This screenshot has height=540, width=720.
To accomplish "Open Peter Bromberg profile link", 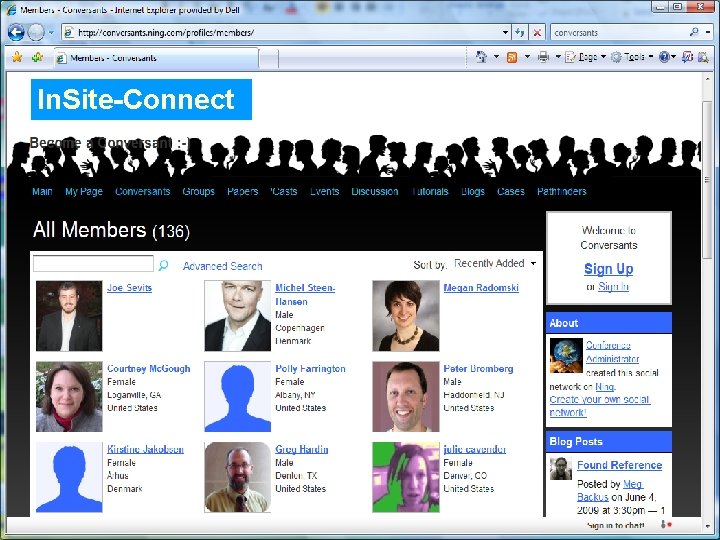I will coord(478,369).
